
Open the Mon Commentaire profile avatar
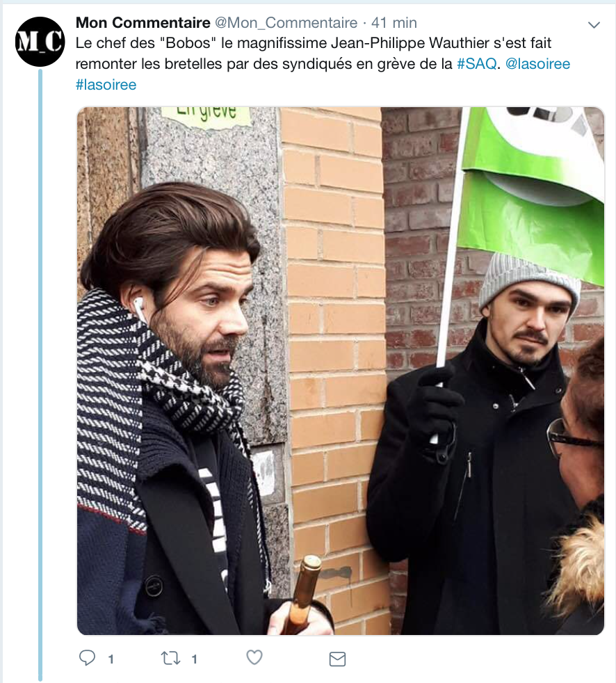(40, 42)
